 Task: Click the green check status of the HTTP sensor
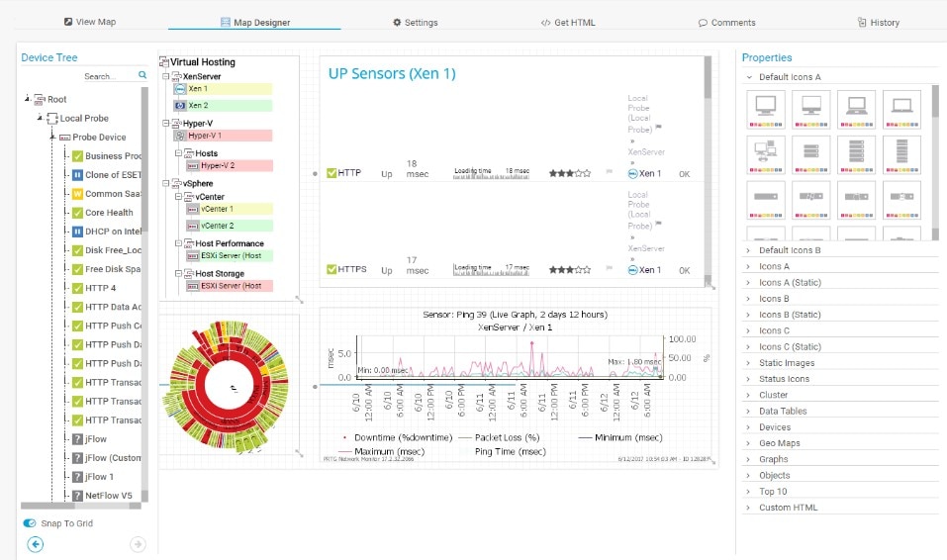tap(331, 173)
